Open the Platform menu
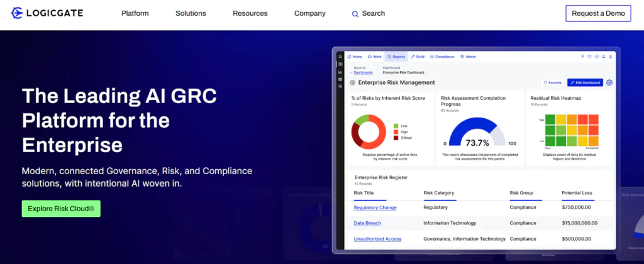Screen dimensions: 644x264 [x=135, y=14]
